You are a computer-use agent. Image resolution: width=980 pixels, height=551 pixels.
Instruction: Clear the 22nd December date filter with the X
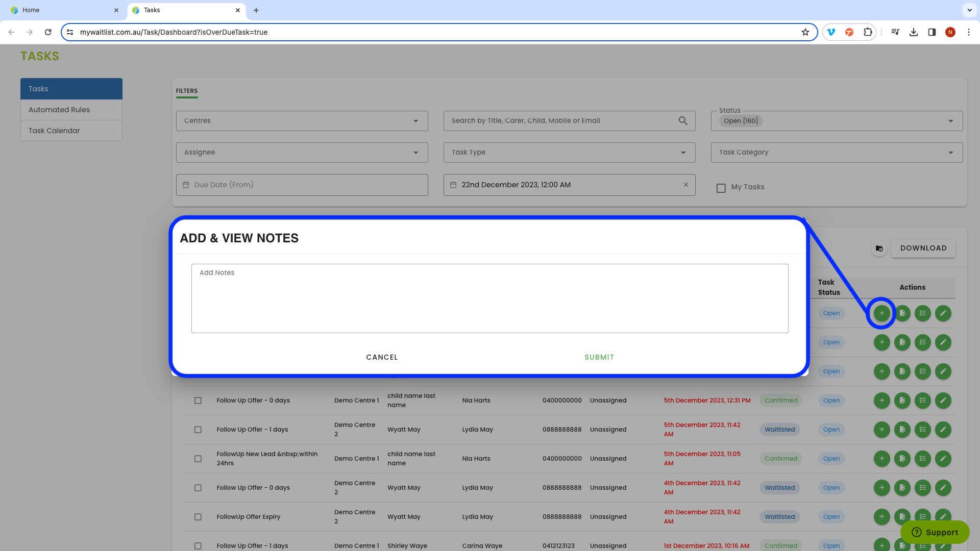click(685, 185)
